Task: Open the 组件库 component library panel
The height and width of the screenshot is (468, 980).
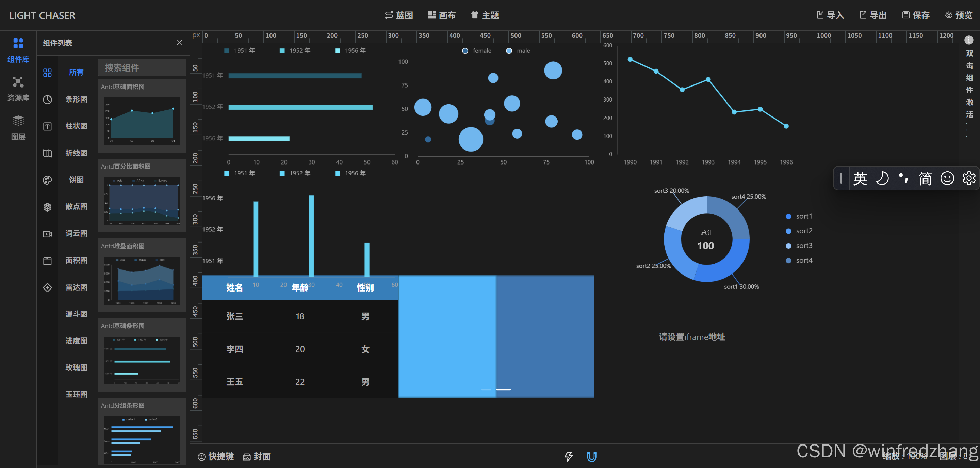Action: coord(18,50)
